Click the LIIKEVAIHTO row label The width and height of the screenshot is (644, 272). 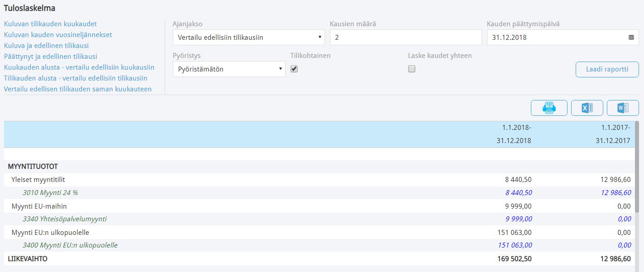[x=28, y=259]
